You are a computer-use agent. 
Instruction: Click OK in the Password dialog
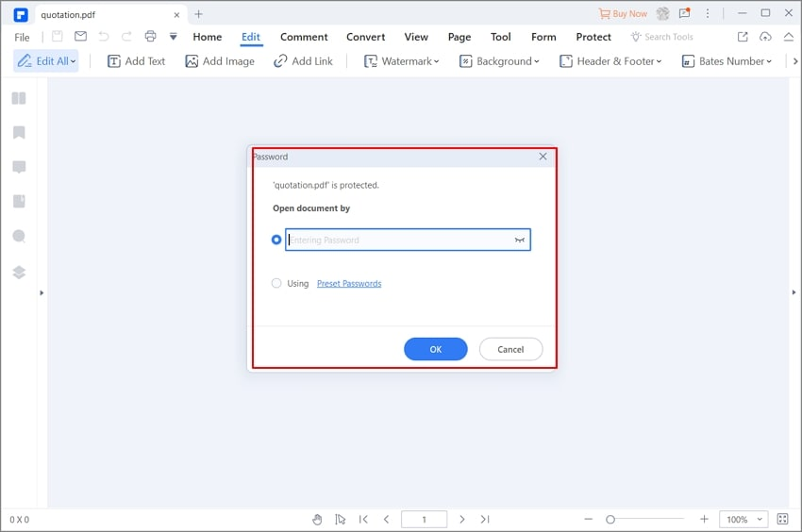click(435, 349)
